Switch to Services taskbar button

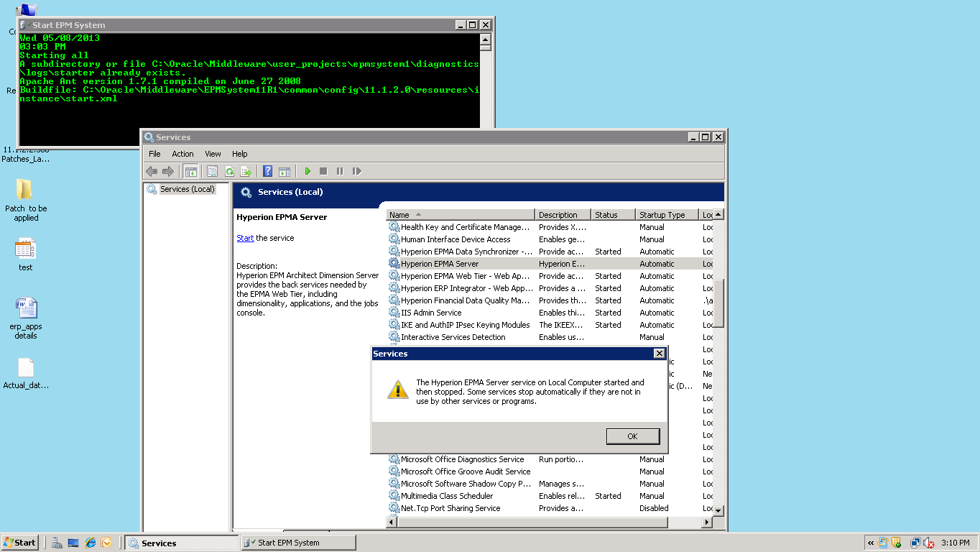click(x=181, y=543)
